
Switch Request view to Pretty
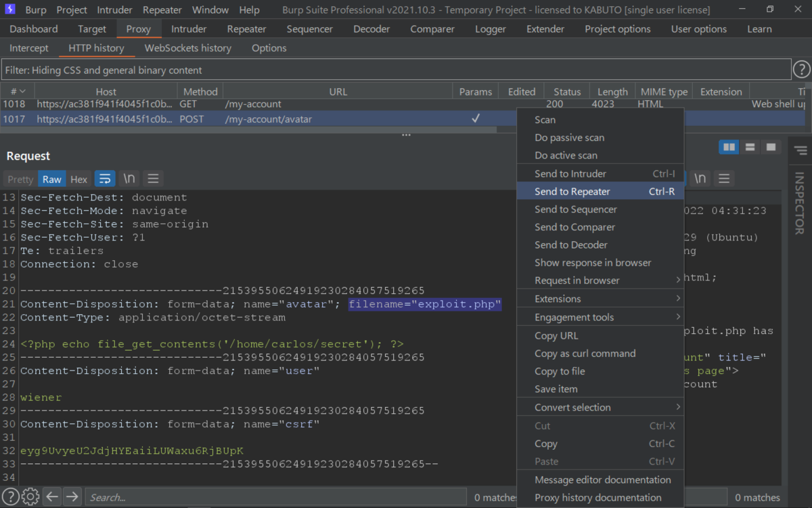(20, 179)
